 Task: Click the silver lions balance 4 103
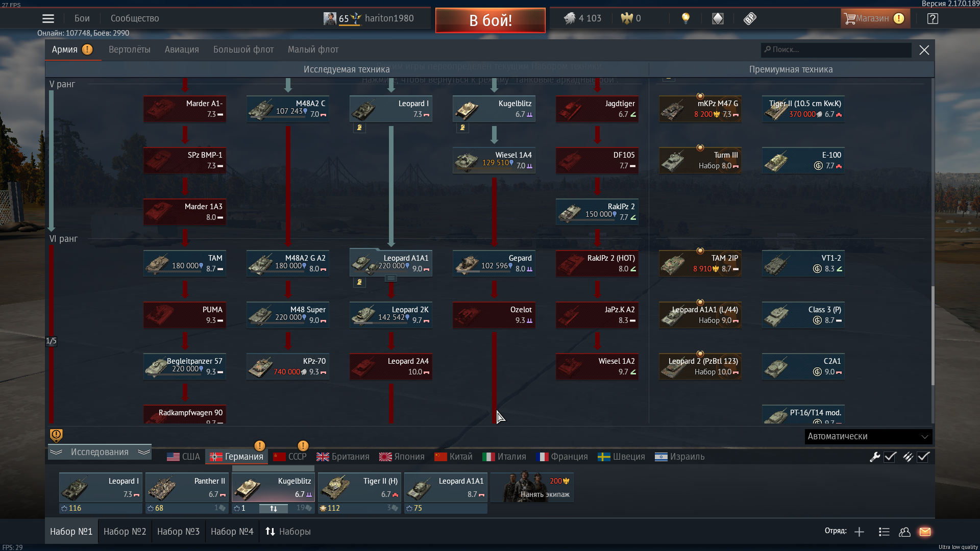(582, 18)
